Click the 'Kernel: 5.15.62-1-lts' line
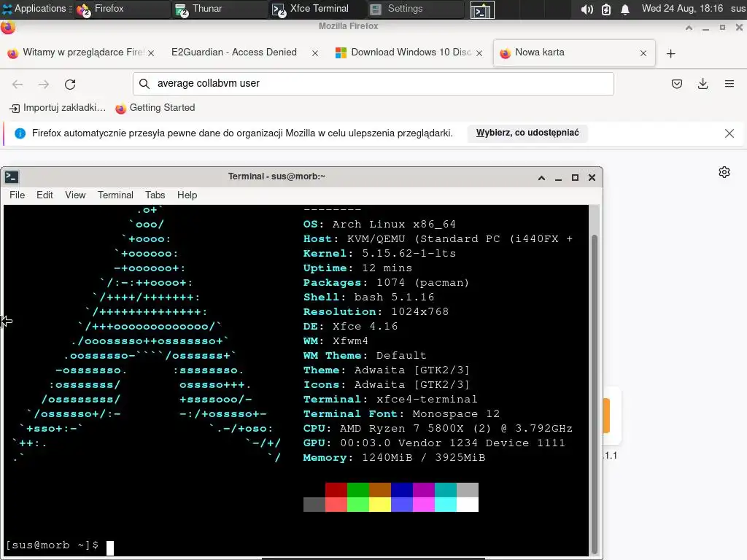Viewport: 747px width, 560px height. click(379, 253)
